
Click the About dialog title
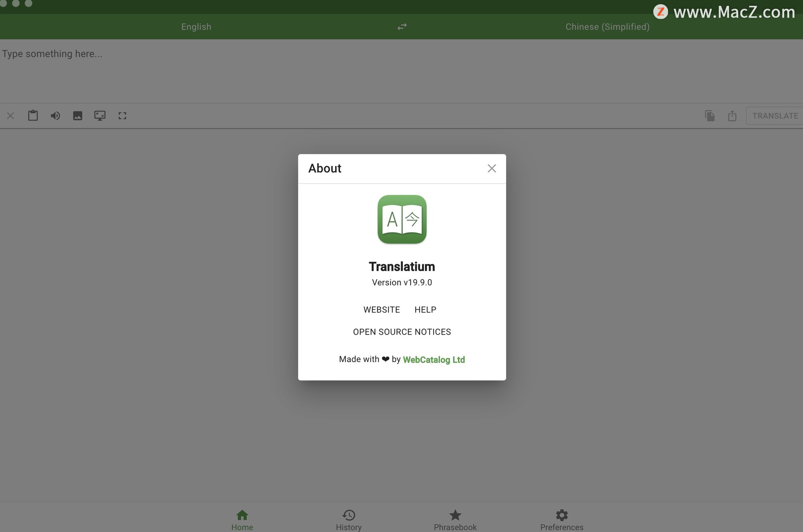(x=325, y=169)
